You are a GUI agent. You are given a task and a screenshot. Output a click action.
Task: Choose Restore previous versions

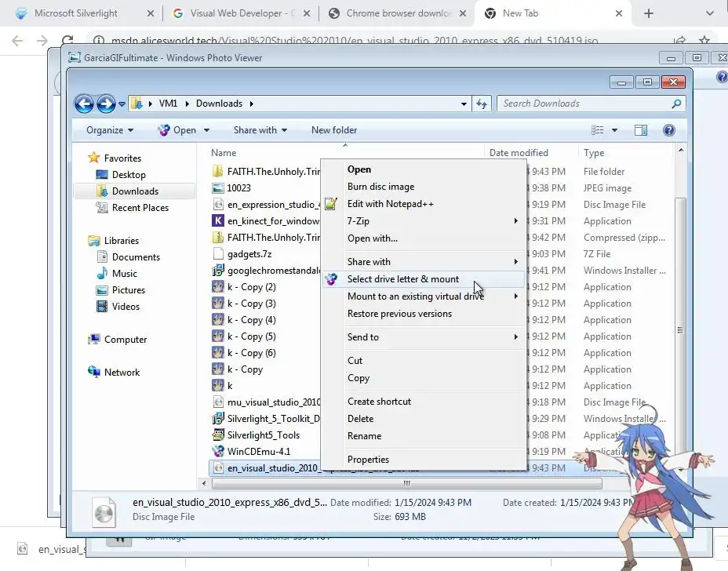pos(424,314)
